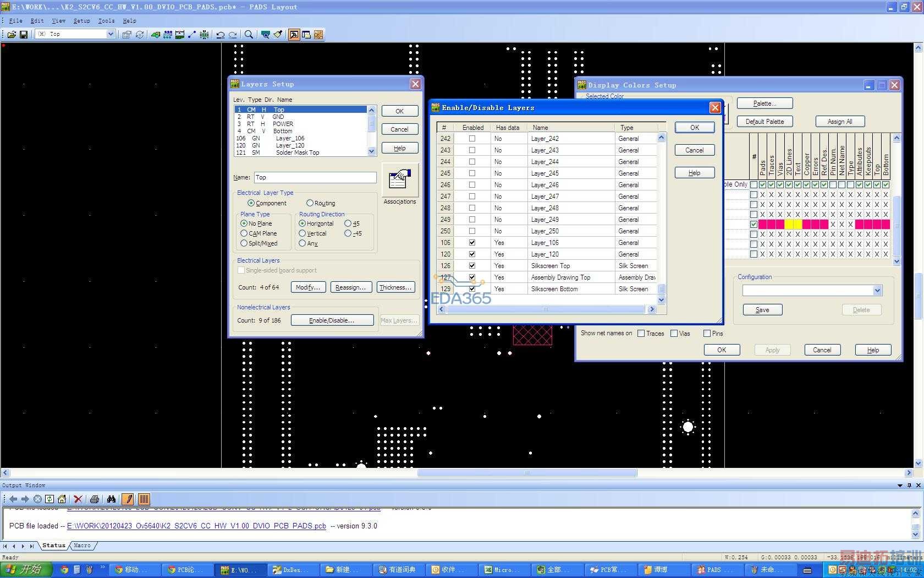Image resolution: width=924 pixels, height=578 pixels.
Task: Click the printer icon in Output Window
Action: point(95,499)
